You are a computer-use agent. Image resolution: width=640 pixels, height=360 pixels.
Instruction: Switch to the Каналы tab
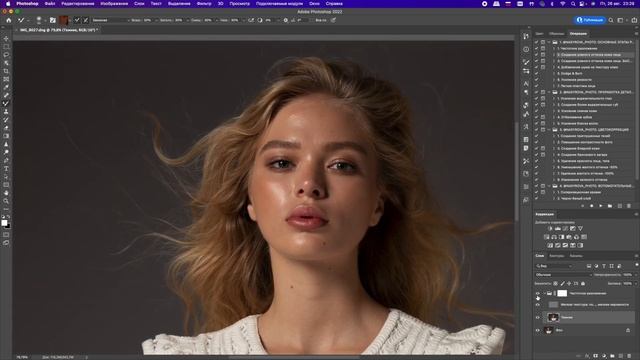[x=576, y=256]
